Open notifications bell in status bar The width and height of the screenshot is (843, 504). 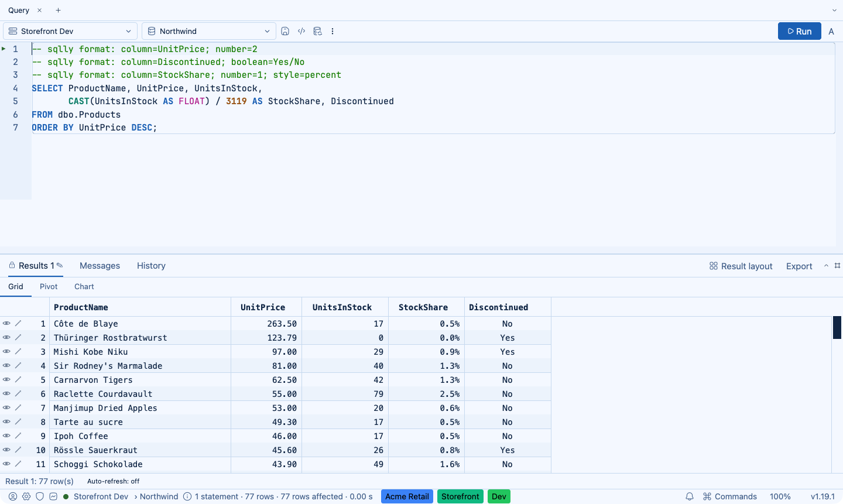click(x=690, y=496)
